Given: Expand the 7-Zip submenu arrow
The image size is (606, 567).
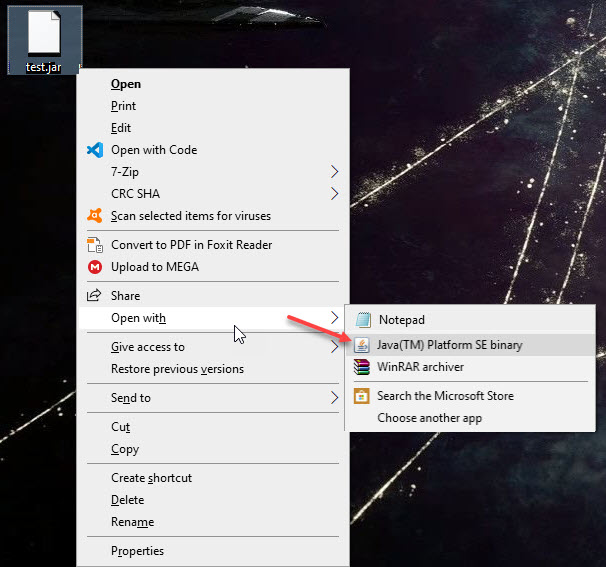Looking at the screenshot, I should 335,172.
